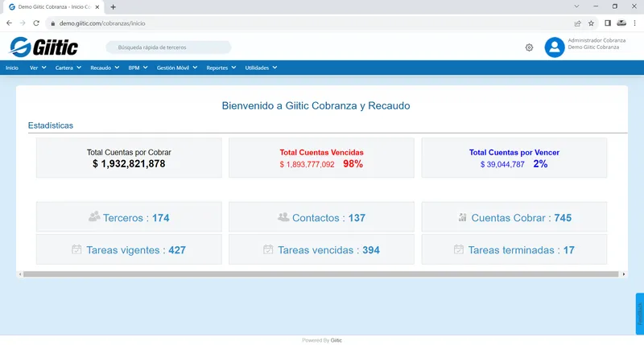
Task: Expand the Cartera menu
Action: coord(68,68)
